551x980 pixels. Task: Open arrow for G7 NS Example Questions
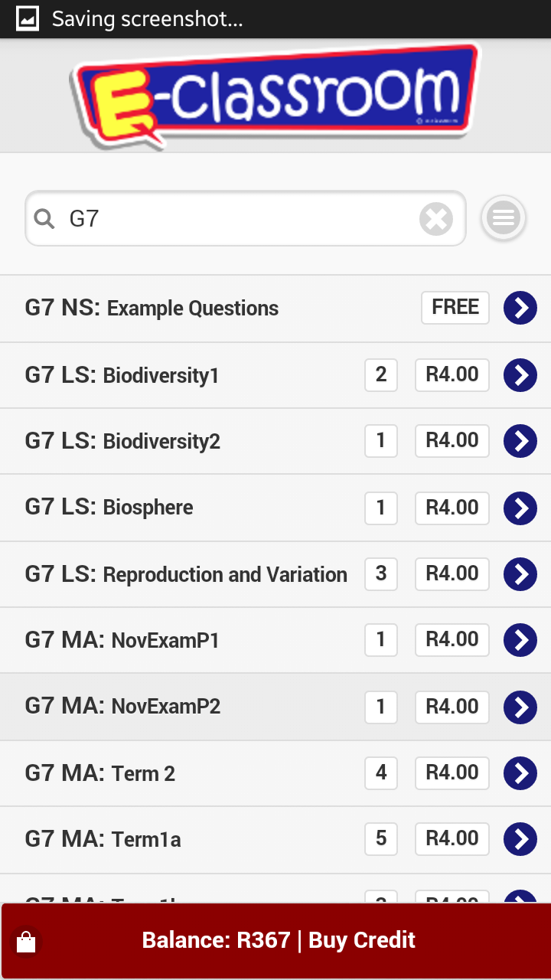point(520,308)
